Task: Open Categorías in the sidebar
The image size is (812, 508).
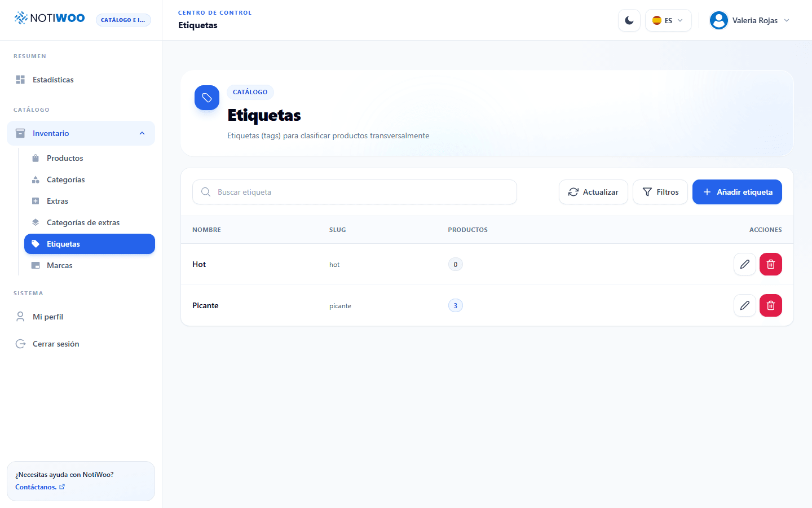Action: pyautogui.click(x=90, y=179)
